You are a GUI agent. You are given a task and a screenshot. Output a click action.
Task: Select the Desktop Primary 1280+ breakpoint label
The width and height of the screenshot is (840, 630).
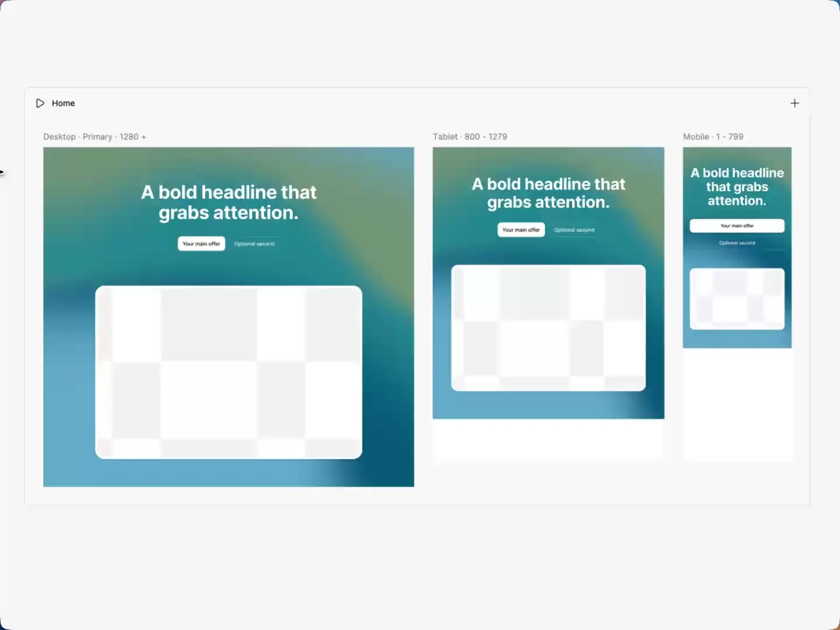94,136
